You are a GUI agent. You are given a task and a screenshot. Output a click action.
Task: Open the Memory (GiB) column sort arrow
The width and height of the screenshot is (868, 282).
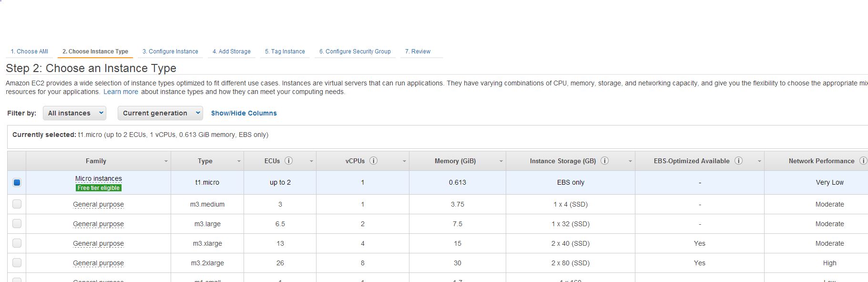pyautogui.click(x=501, y=161)
